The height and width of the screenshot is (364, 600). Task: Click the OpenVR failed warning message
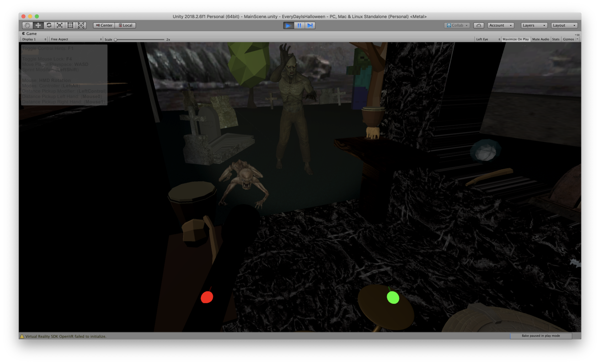pos(66,337)
